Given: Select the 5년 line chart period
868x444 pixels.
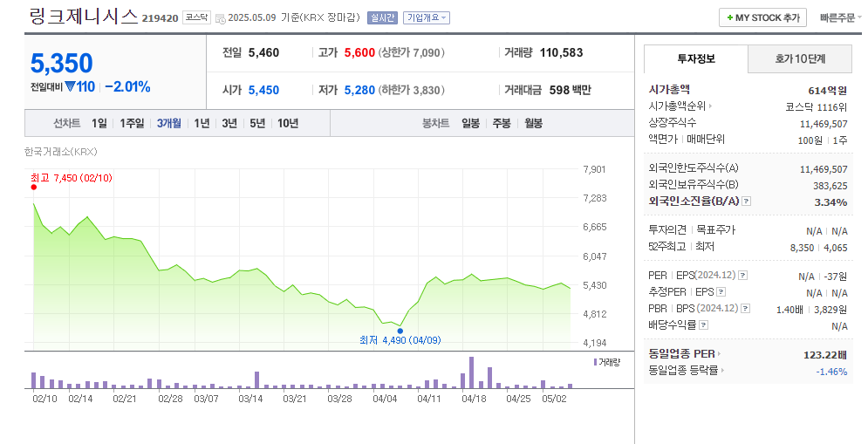Looking at the screenshot, I should 257,123.
